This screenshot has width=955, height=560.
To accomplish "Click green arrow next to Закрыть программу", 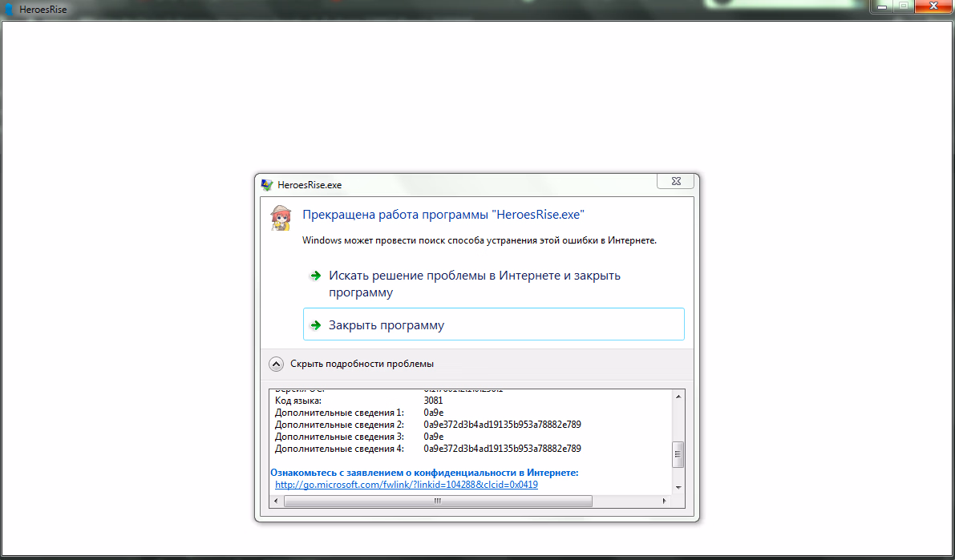I will (x=315, y=325).
